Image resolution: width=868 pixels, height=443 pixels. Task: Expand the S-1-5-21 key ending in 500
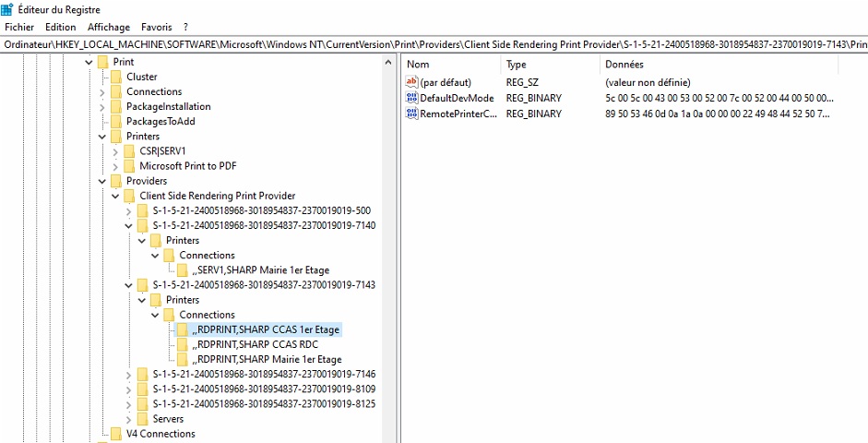tap(127, 210)
